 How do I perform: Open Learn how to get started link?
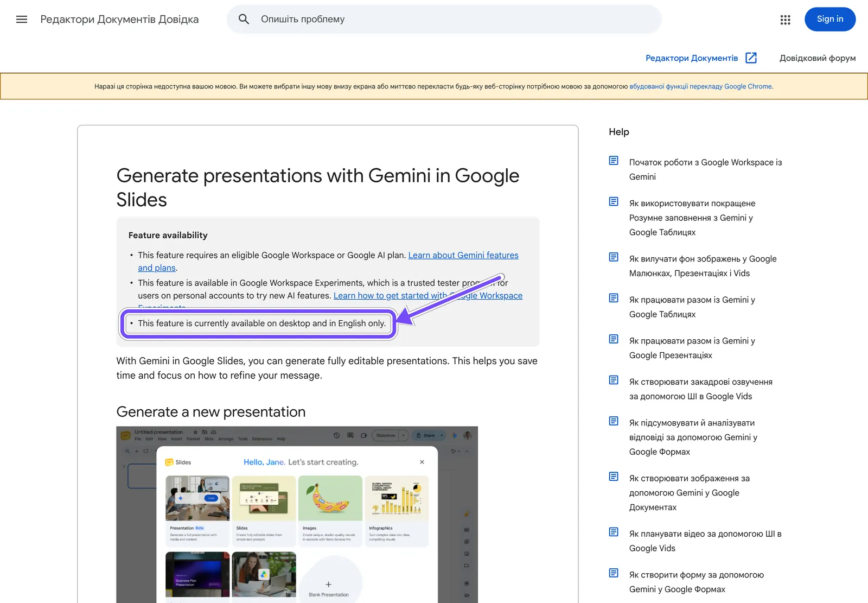click(428, 296)
